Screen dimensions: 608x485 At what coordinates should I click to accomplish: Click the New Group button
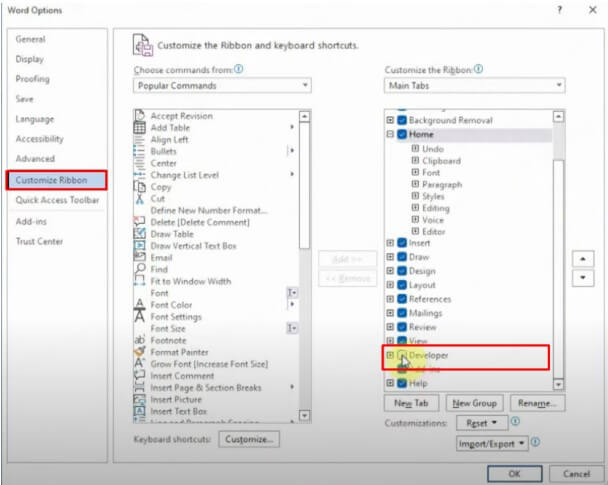474,403
